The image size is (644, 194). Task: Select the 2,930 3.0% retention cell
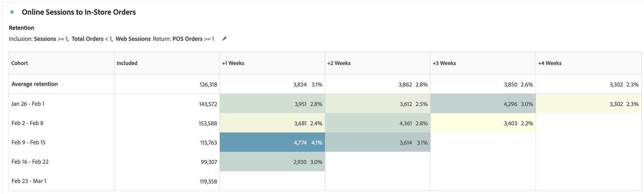[x=272, y=162]
